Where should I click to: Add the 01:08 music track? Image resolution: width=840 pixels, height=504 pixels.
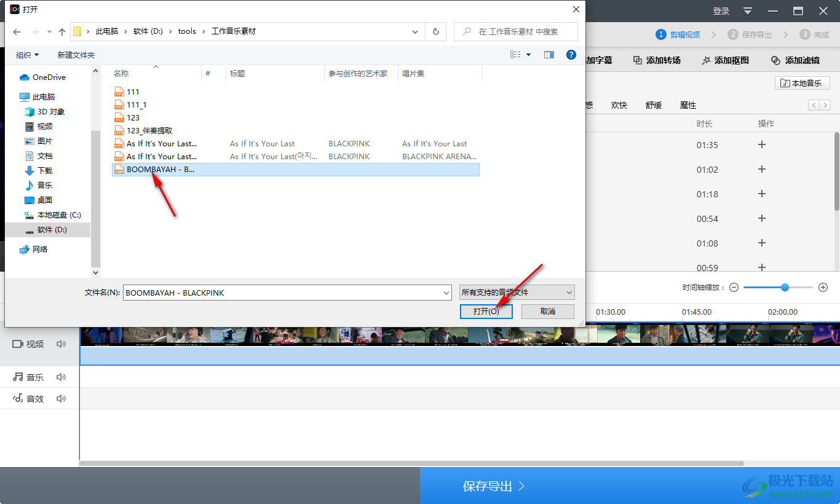tap(762, 243)
